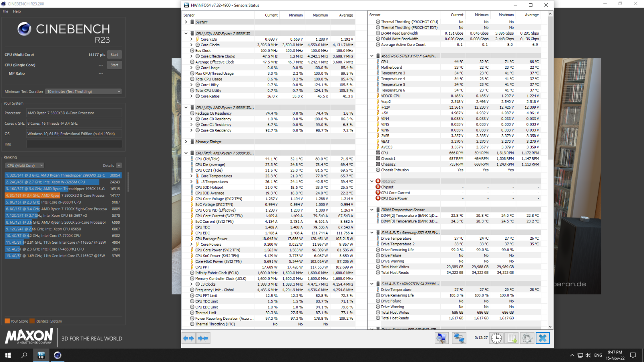Click the red X icon beside Chipset
The width and height of the screenshot is (644, 362).
tap(378, 187)
